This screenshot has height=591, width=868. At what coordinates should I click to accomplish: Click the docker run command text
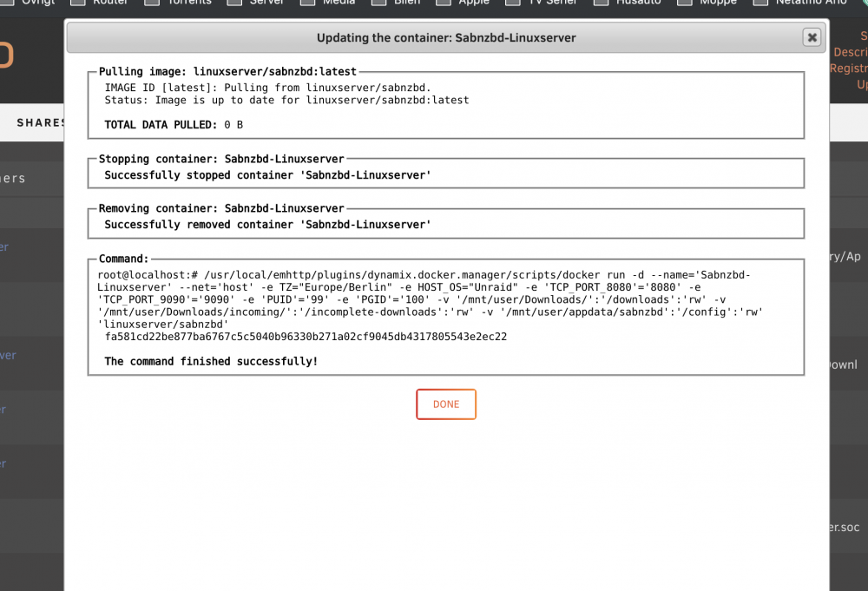click(431, 299)
